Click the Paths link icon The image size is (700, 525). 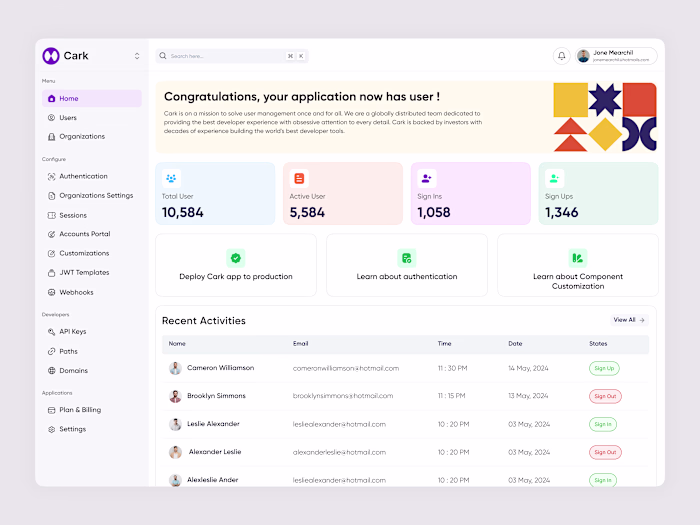pos(51,351)
